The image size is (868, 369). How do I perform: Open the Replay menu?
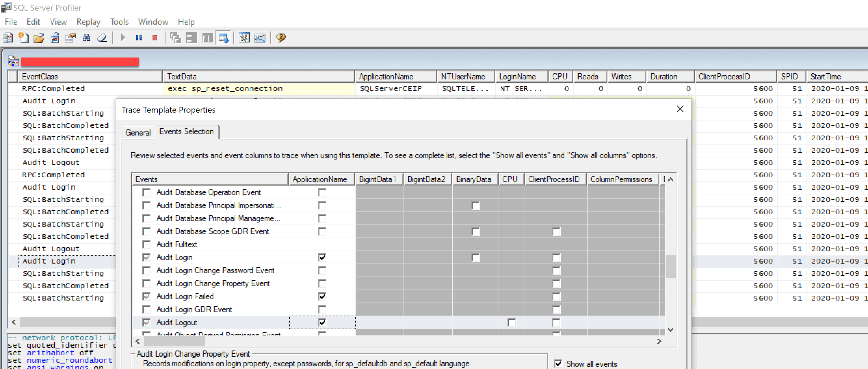(x=88, y=22)
